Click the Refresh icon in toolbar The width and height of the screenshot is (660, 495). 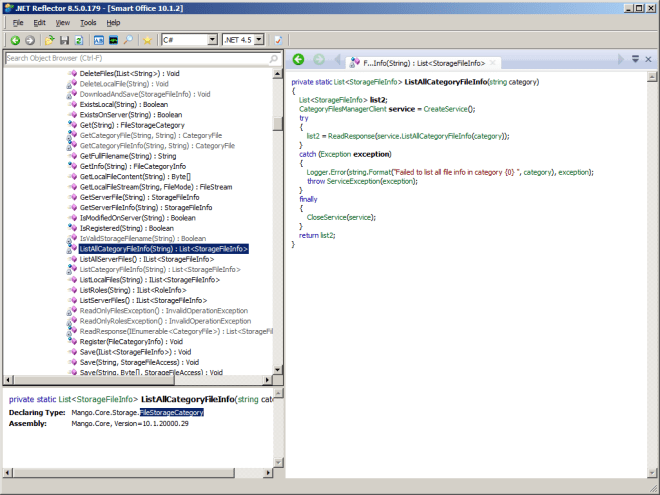coord(78,40)
